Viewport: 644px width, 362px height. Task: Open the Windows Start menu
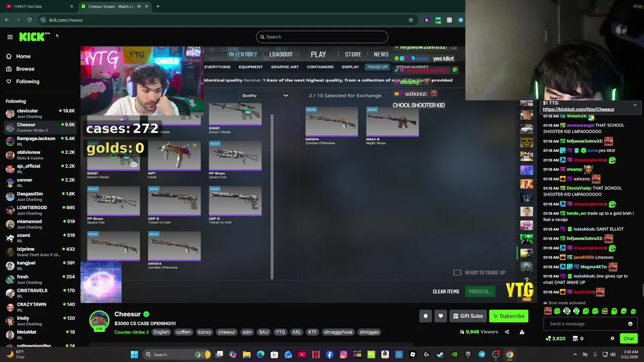click(134, 355)
